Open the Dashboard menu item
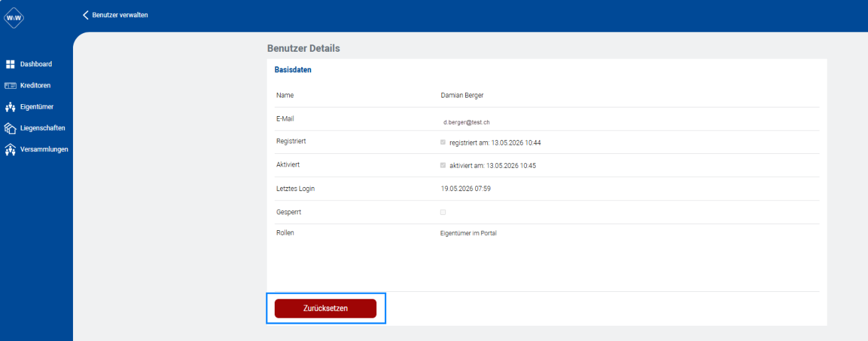Image resolution: width=868 pixels, height=341 pixels. pos(36,64)
